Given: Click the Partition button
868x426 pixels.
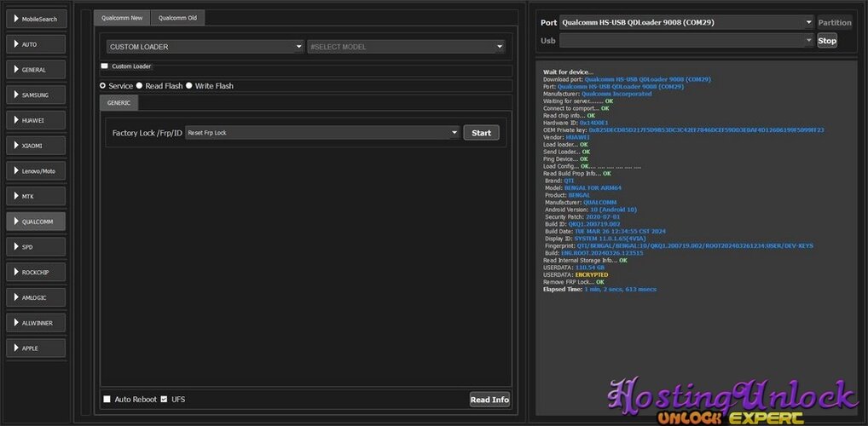Looking at the screenshot, I should coord(835,23).
